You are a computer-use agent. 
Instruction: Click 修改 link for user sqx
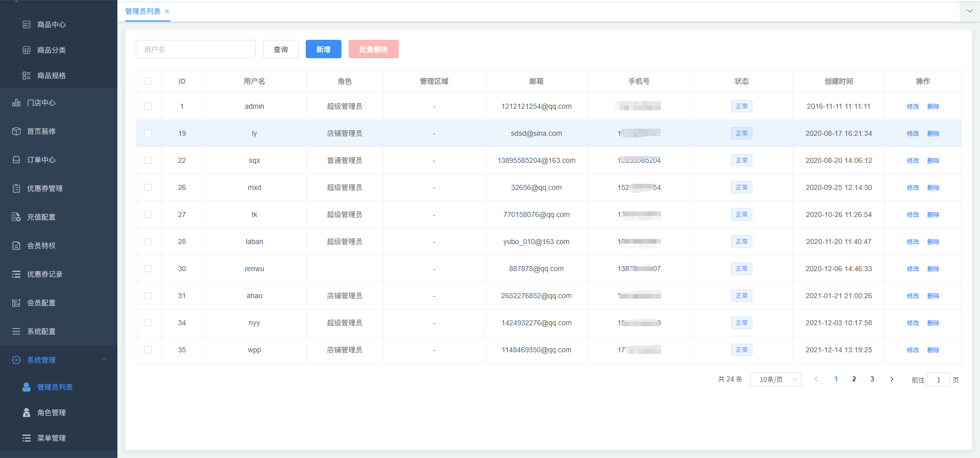point(913,160)
